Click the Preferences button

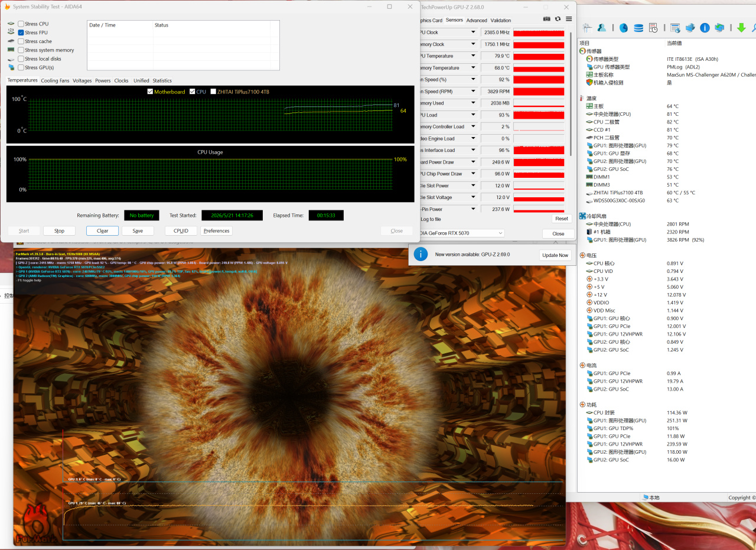point(216,231)
